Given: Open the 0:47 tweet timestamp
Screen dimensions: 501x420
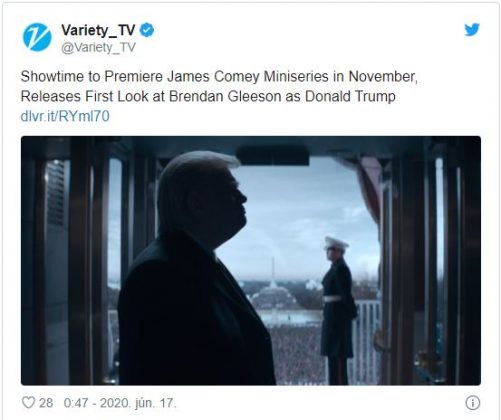Looking at the screenshot, I should (x=76, y=403).
